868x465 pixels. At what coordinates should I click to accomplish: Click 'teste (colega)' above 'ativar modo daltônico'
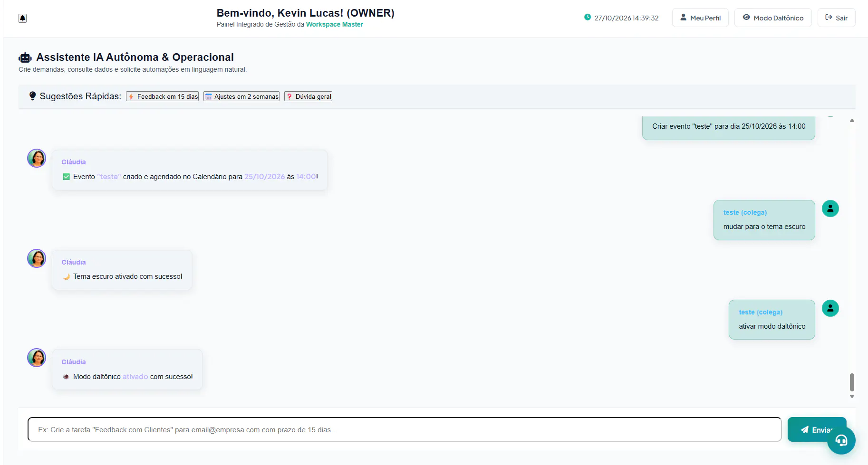point(761,312)
